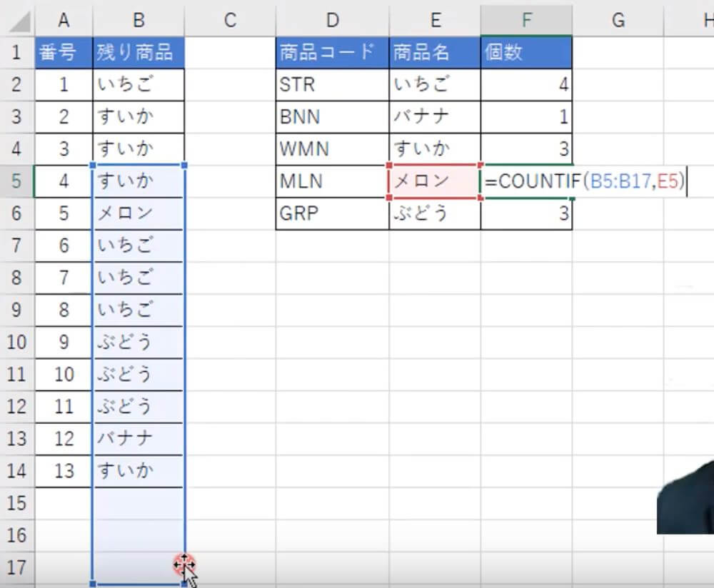
Task: Select cell F4, the すいか count
Action: (x=526, y=149)
